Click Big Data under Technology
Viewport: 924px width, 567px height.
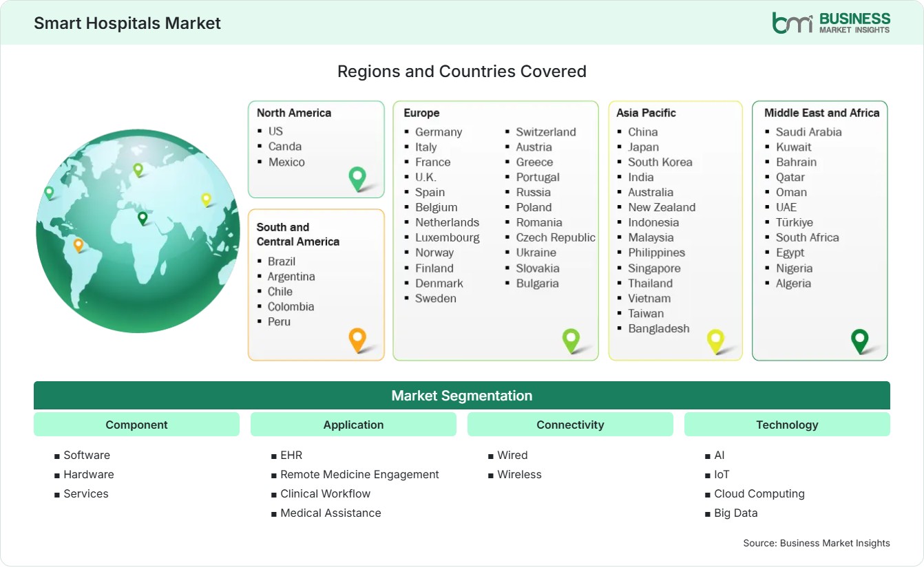tap(736, 513)
